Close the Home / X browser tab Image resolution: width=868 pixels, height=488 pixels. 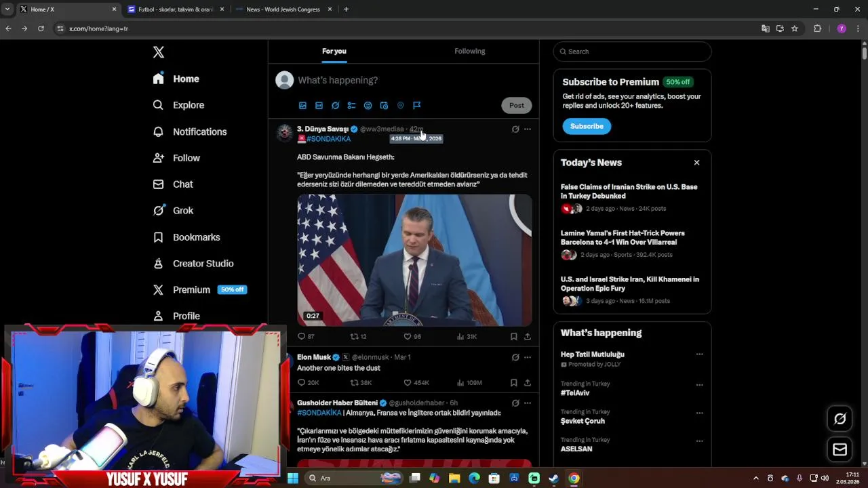tap(114, 9)
